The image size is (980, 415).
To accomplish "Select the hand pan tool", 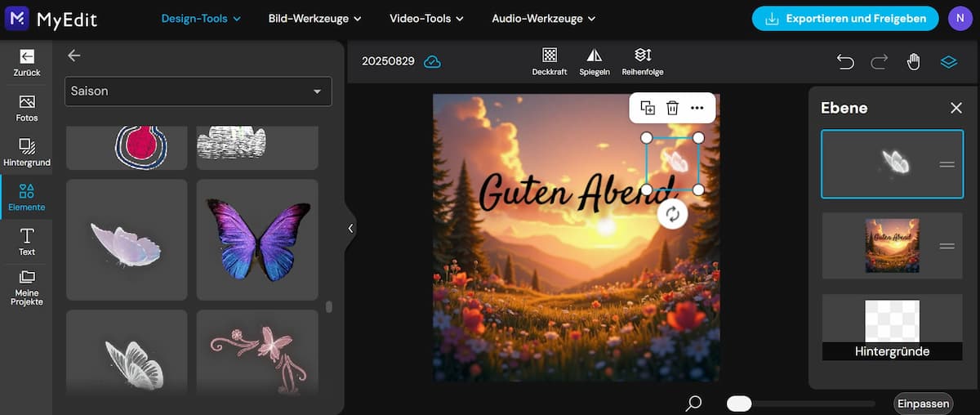I will pyautogui.click(x=914, y=62).
